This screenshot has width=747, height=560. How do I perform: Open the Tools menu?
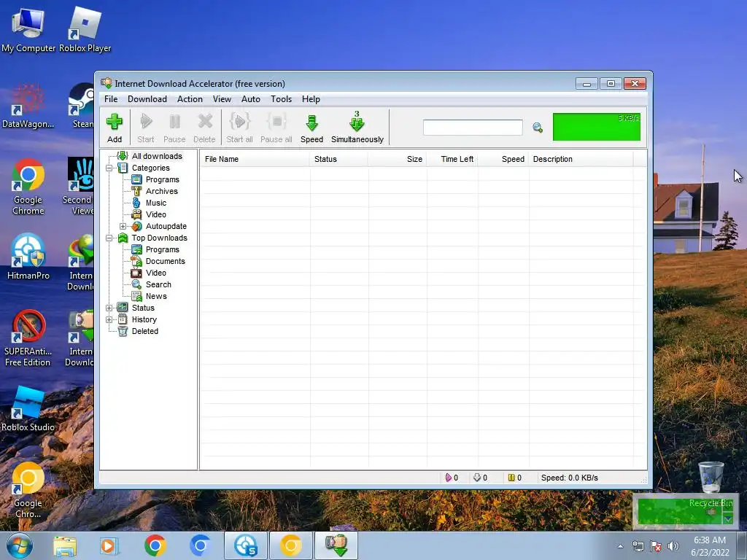coord(281,99)
